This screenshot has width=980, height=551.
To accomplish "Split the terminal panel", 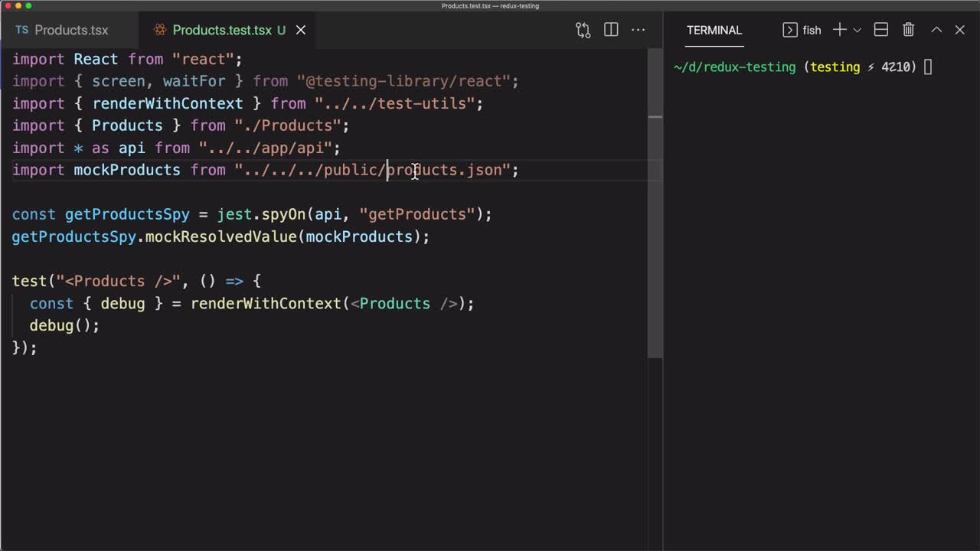I will point(880,30).
